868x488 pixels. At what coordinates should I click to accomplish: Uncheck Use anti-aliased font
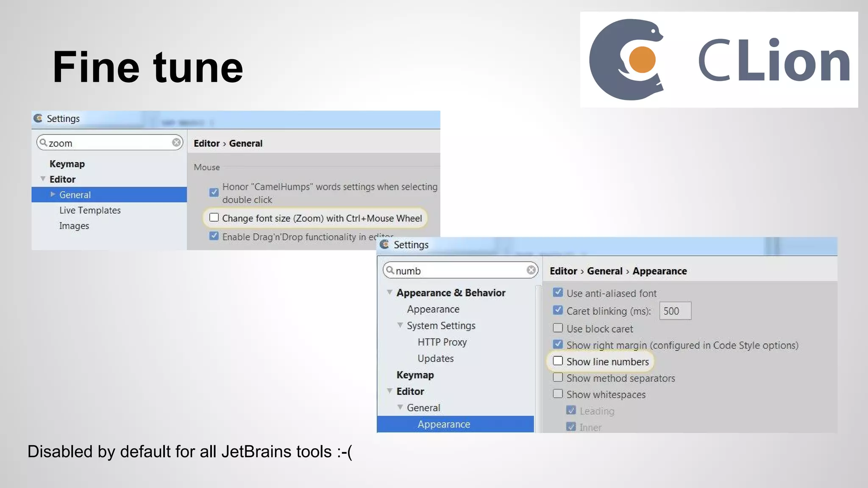558,292
